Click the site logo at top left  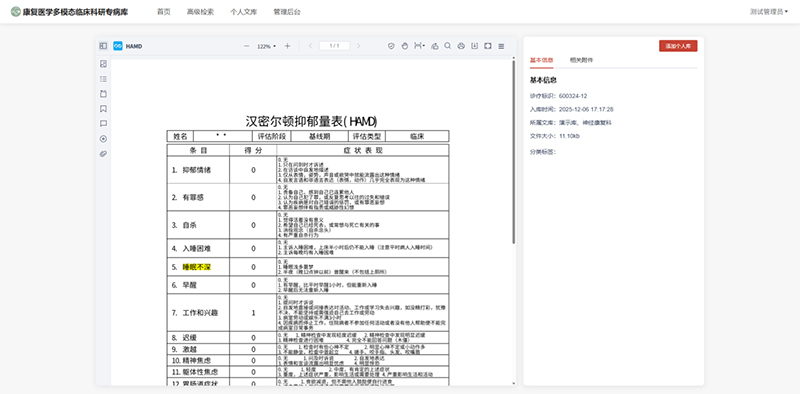tap(16, 11)
